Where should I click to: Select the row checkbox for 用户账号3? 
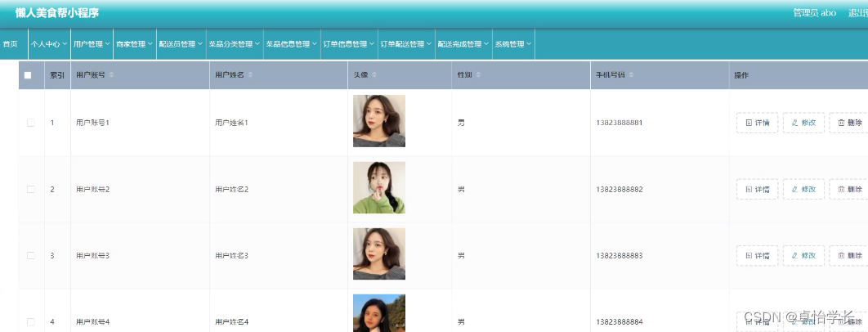(x=30, y=255)
